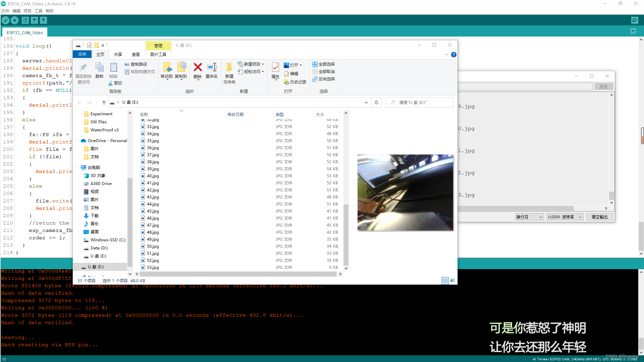Click the Arduino Upload arrow icon
This screenshot has width=644, height=362.
click(x=15, y=20)
